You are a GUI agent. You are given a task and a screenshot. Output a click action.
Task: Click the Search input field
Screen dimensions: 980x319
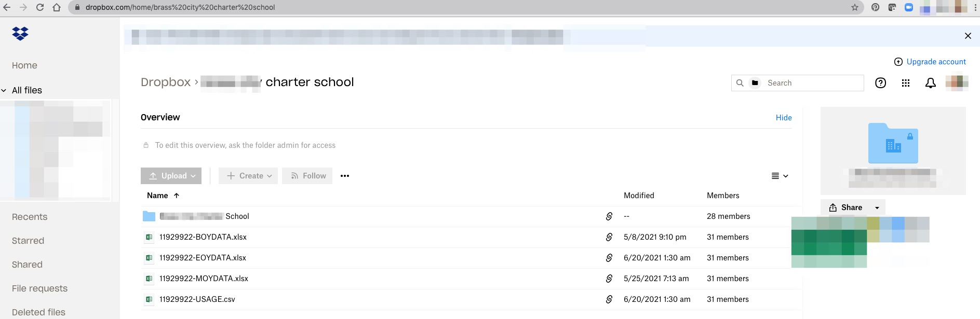pyautogui.click(x=813, y=83)
